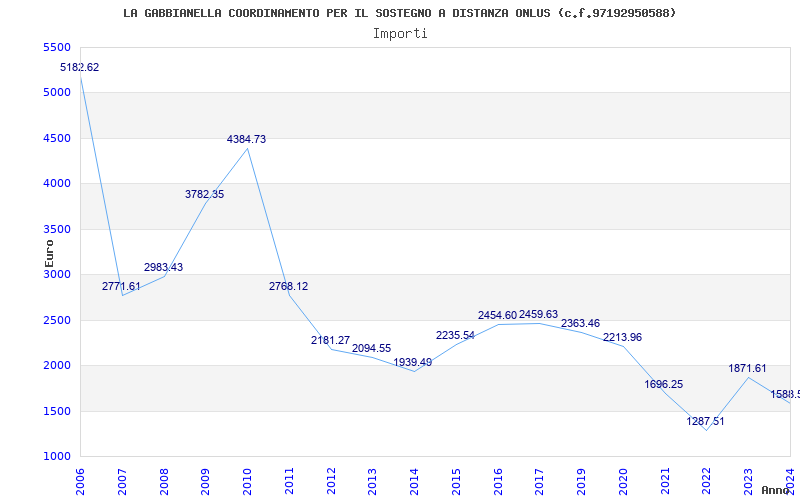Click the year 2019 on x-axis
Viewport: 800px width, 500px height.
[x=581, y=482]
